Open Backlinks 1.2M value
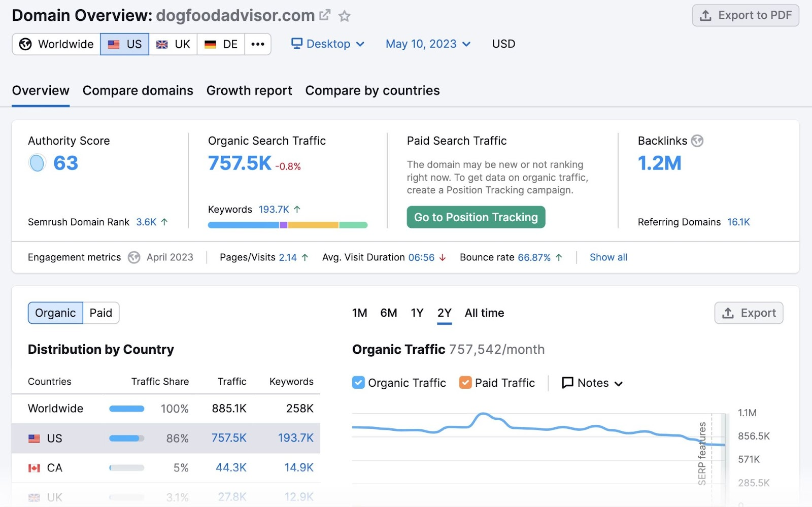The image size is (812, 507). (x=660, y=163)
